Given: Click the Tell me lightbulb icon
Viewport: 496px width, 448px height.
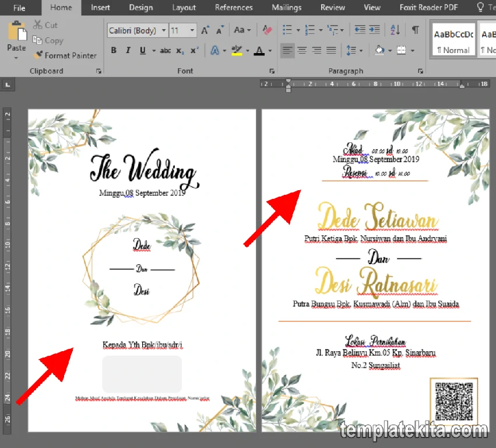Looking at the screenshot, I should pyautogui.click(x=480, y=7).
